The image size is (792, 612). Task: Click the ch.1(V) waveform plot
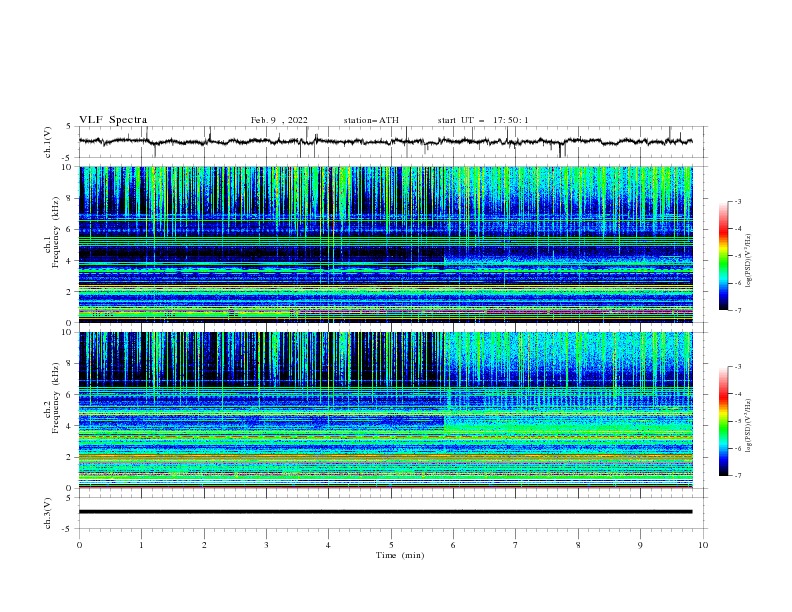[392, 142]
